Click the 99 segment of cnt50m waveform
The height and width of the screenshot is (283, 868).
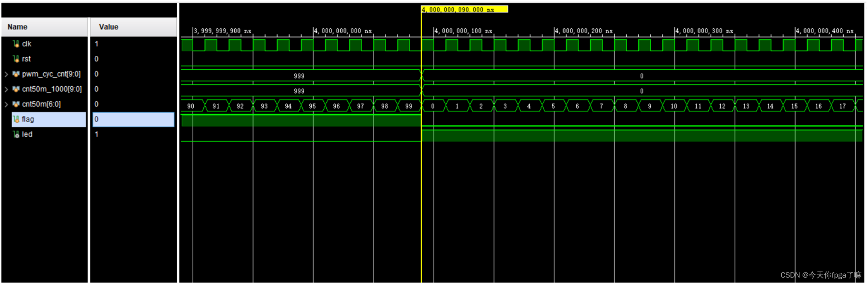(x=409, y=106)
